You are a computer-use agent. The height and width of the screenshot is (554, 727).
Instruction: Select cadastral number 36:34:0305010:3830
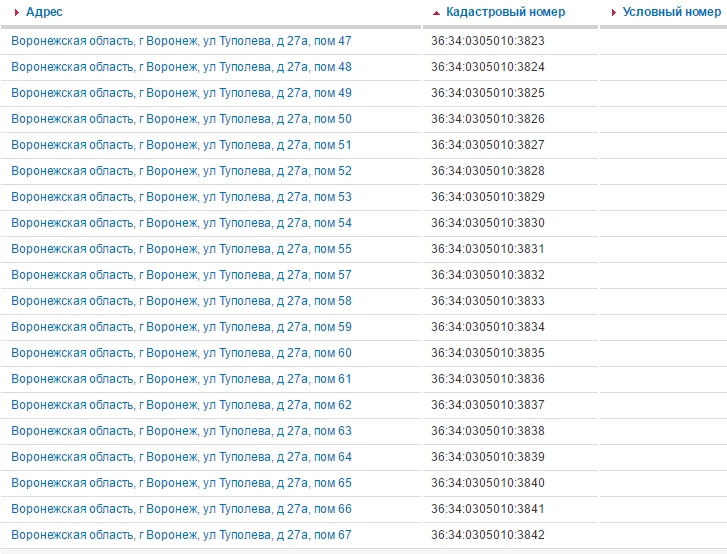488,223
